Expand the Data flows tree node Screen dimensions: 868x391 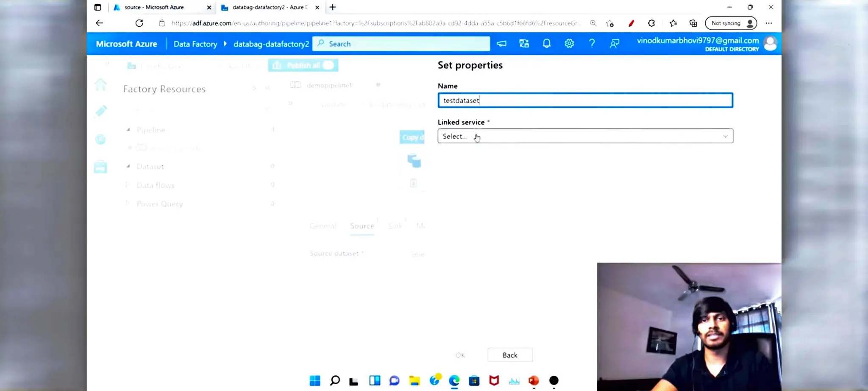(127, 185)
